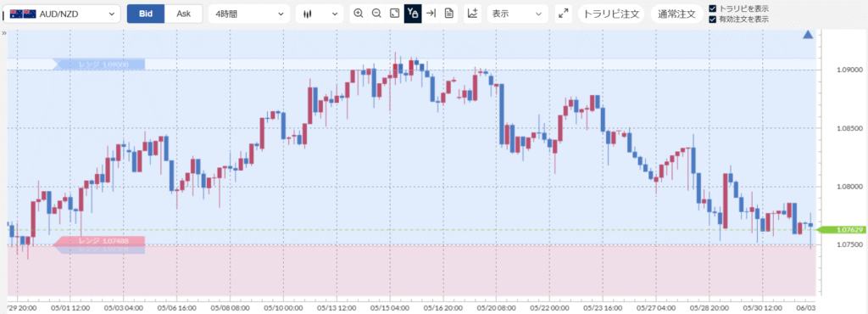Zoom out of the chart
Viewport: 868px width, 314px height.
coord(376,14)
